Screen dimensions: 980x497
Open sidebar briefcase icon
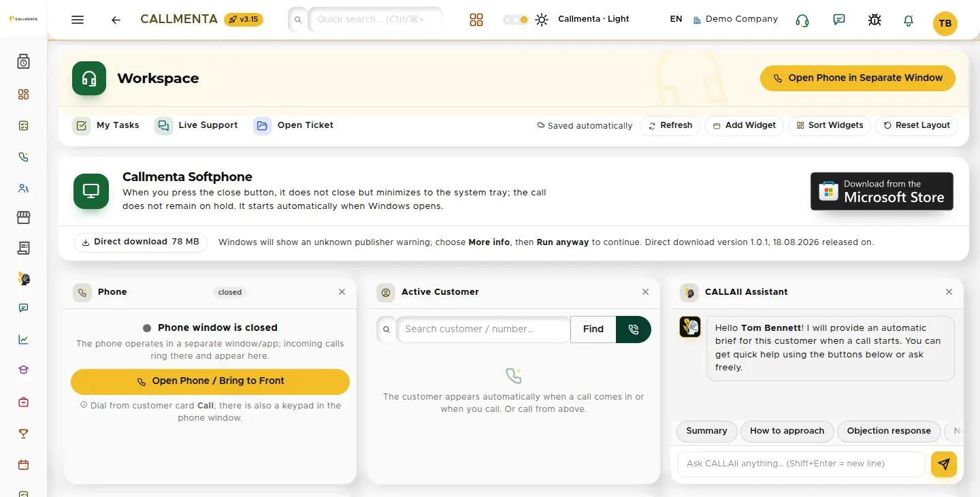click(x=24, y=402)
